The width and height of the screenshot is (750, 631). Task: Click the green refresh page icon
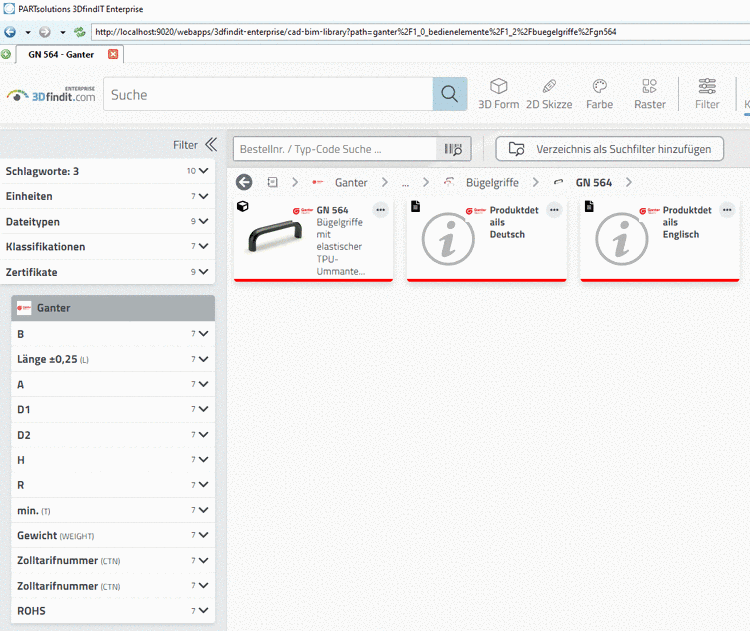tap(79, 32)
